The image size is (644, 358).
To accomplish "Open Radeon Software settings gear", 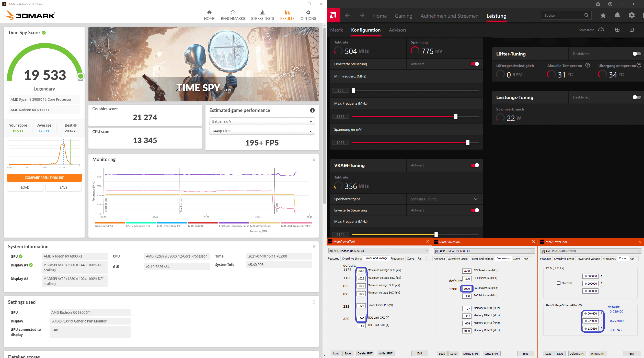I will (631, 16).
